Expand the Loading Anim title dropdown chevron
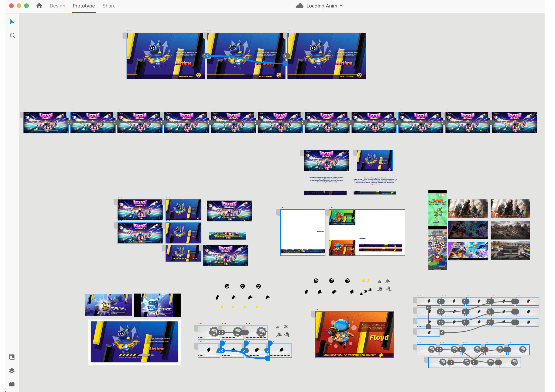Screen dimensions: 555x392 coord(341,6)
